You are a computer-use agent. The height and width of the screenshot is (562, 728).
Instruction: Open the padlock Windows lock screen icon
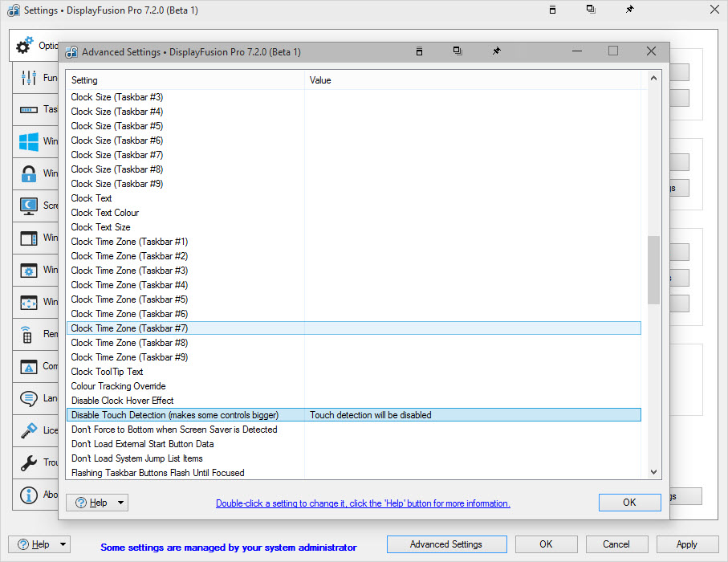point(30,174)
